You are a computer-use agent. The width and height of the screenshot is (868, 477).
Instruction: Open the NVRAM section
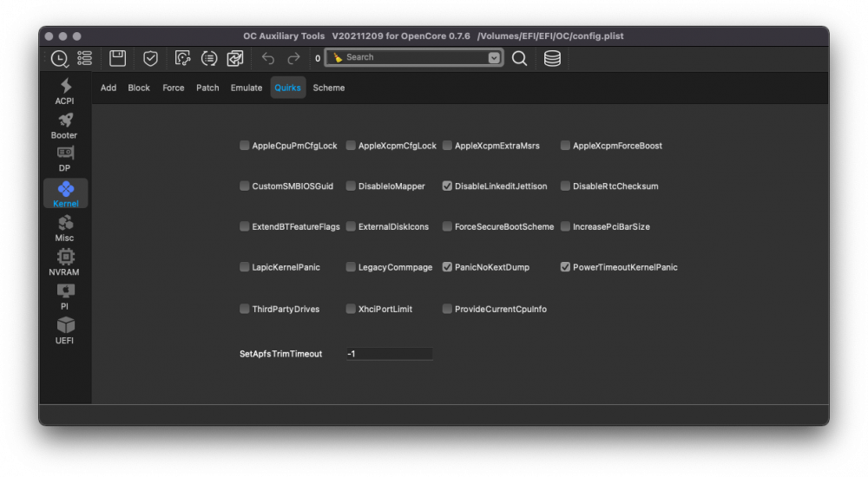click(x=64, y=263)
